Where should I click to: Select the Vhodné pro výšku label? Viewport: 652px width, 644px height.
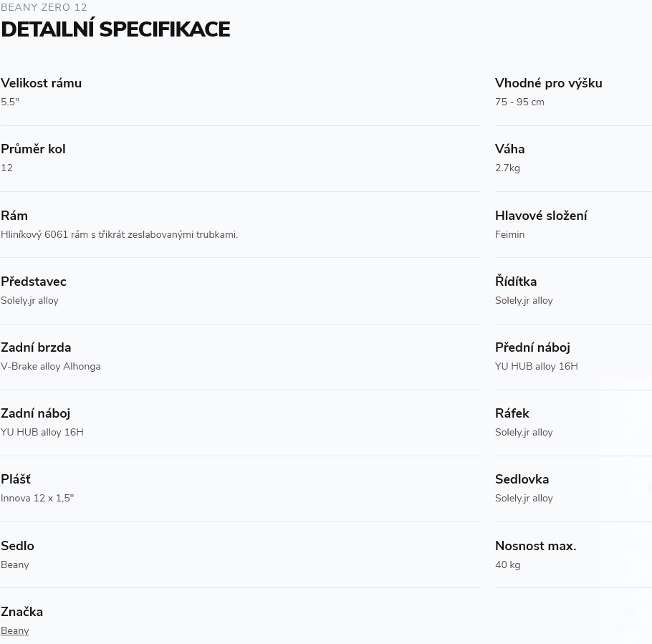point(548,83)
